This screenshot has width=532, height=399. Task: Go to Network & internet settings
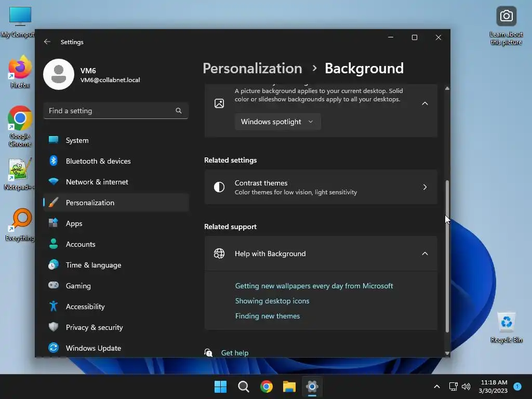[x=116, y=182]
